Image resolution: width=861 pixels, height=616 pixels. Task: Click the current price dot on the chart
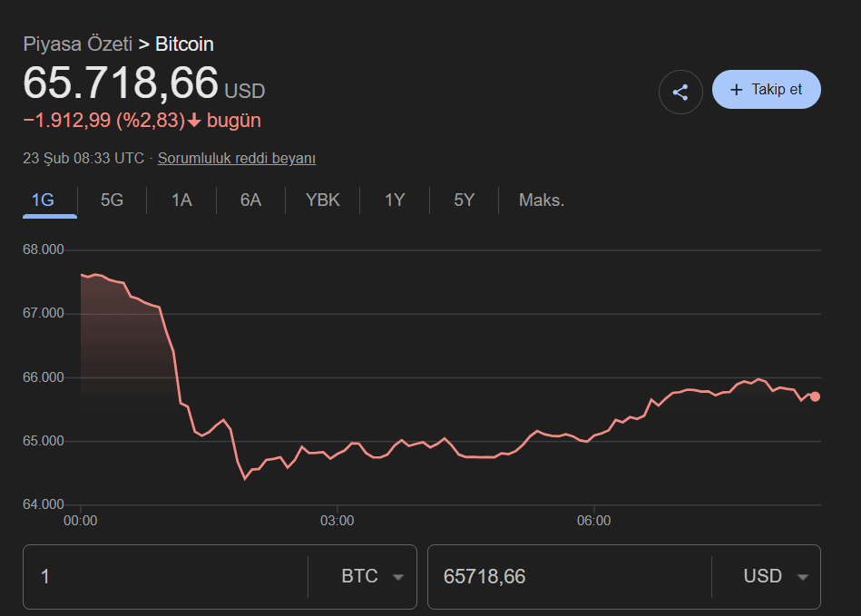point(814,396)
